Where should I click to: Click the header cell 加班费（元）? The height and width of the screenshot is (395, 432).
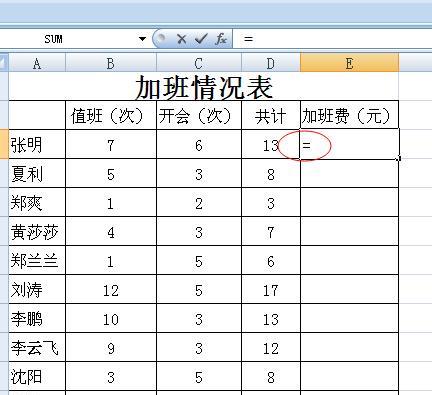tap(349, 115)
